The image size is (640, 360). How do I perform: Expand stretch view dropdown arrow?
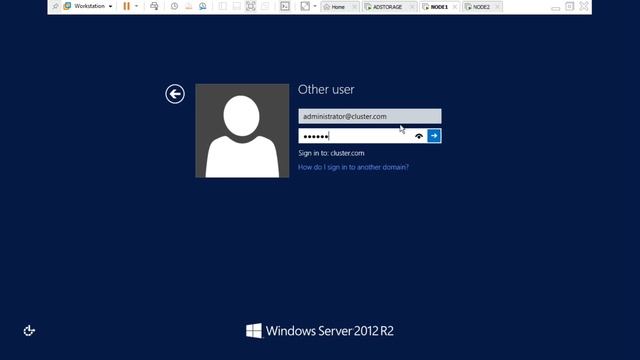315,6
